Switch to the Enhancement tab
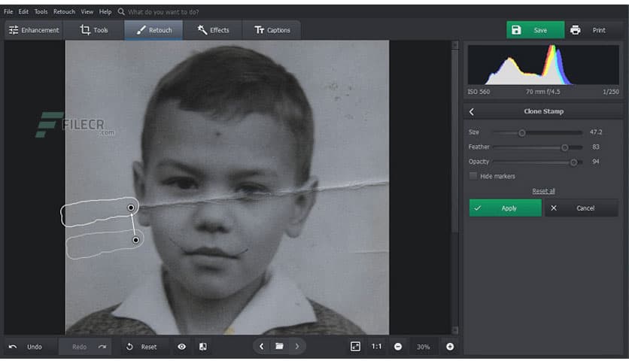 click(x=34, y=30)
